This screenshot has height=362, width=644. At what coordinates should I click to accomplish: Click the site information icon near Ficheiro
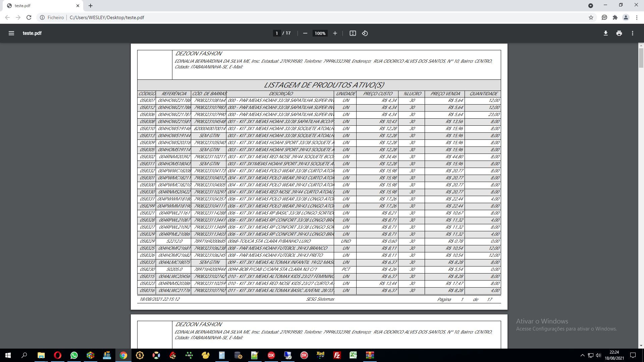[42, 17]
